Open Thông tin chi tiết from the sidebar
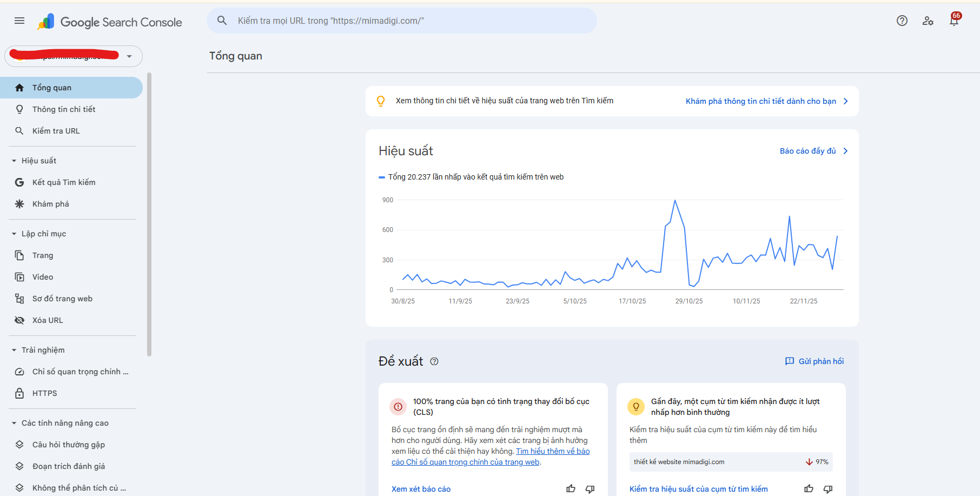980x496 pixels. tap(61, 109)
